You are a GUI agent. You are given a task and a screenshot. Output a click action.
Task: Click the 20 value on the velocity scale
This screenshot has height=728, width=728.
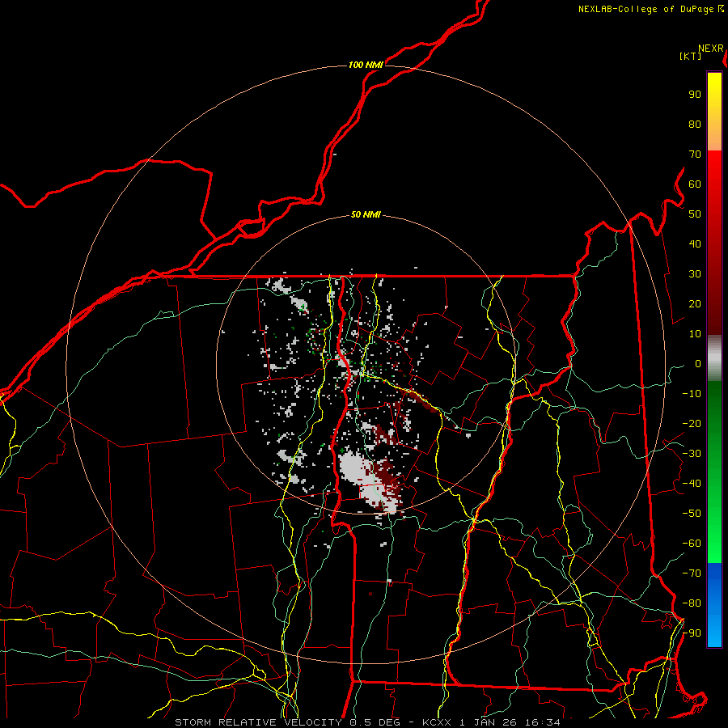pyautogui.click(x=695, y=303)
